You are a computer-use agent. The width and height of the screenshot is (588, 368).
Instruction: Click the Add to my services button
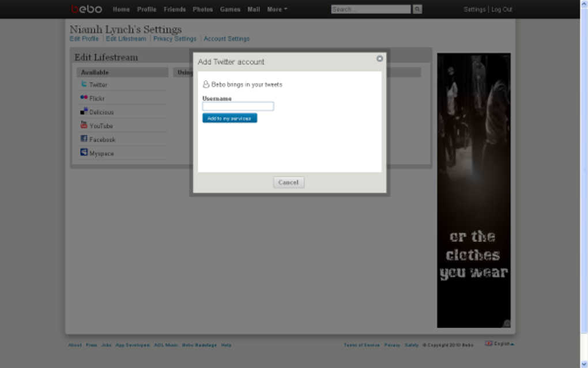[229, 118]
